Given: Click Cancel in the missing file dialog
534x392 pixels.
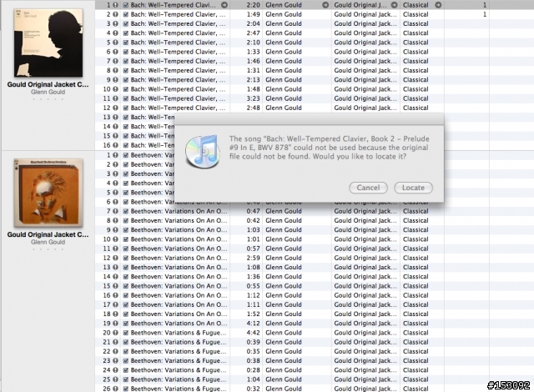Looking at the screenshot, I should (x=368, y=188).
